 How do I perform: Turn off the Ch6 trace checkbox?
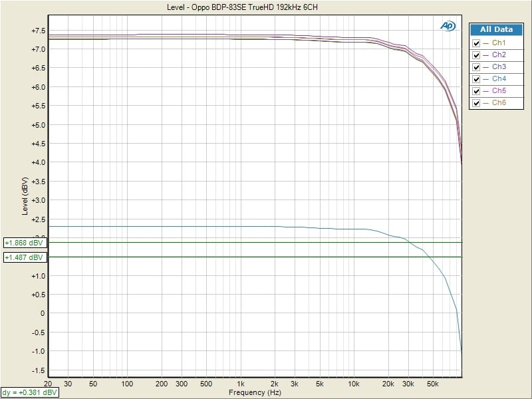[x=476, y=103]
